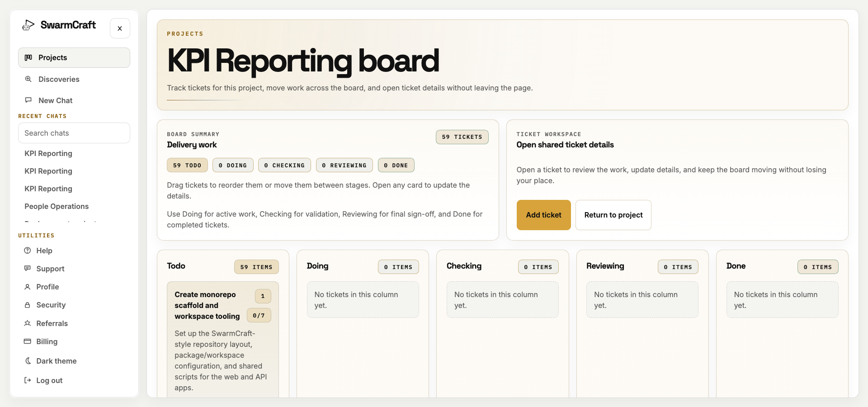Screen dimensions: 868x407
Task: Click the New Chat bubble icon
Action: coord(28,100)
